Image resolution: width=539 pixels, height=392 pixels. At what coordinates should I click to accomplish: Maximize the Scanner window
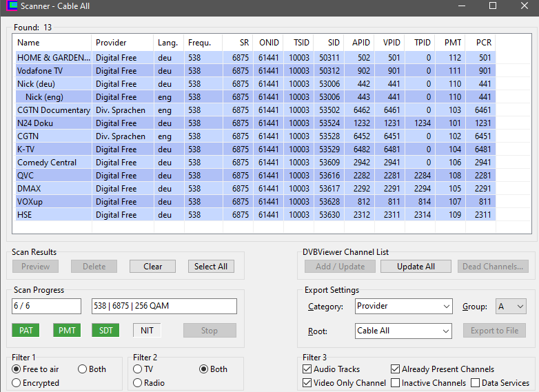coord(493,6)
